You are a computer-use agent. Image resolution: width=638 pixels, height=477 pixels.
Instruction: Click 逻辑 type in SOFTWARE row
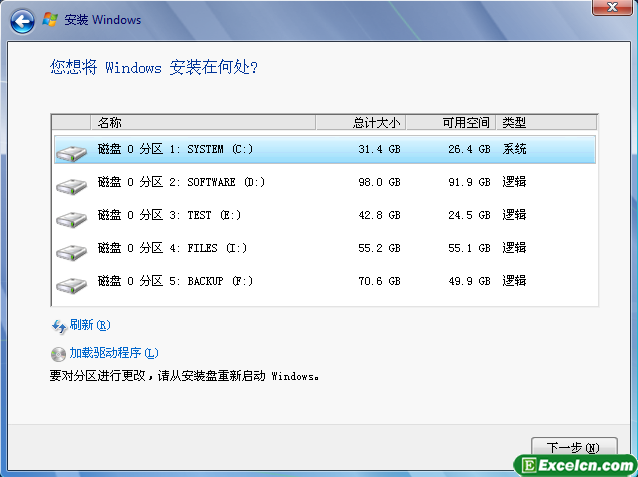(514, 182)
